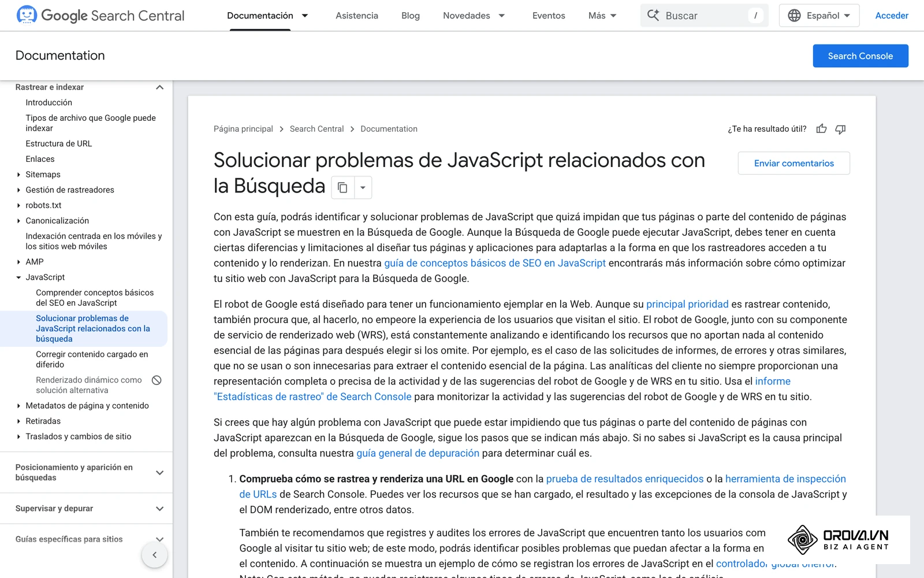Select Comprender conceptos básicos del SEO en JavaScript

[95, 298]
